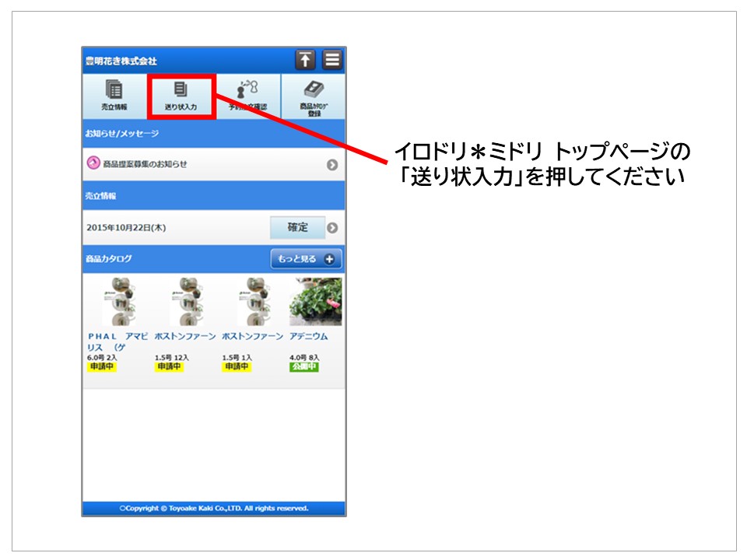Expand the 2015年10月22日 sales row arrow
The height and width of the screenshot is (560, 747).
pyautogui.click(x=332, y=228)
